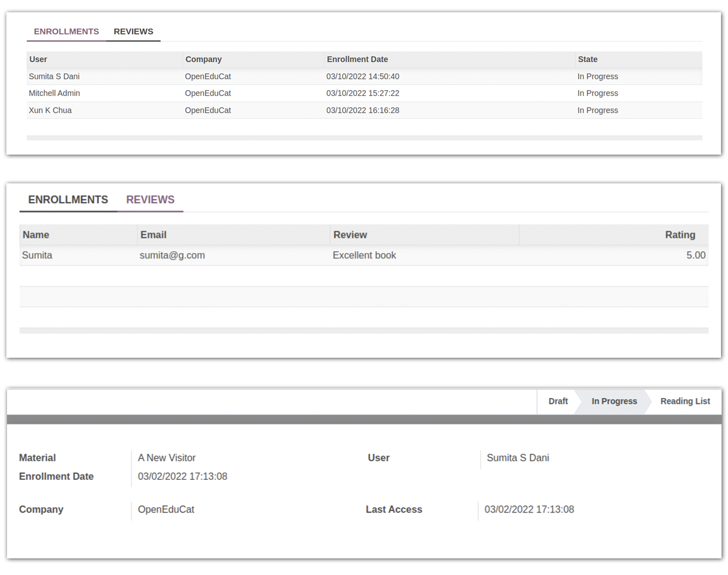The width and height of the screenshot is (728, 575).
Task: Open the ENROLLMENTS tab in the second panel
Action: click(68, 199)
